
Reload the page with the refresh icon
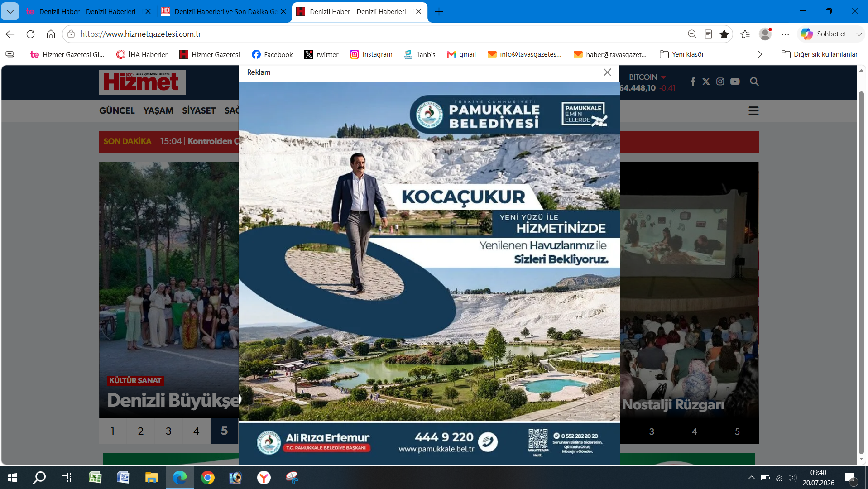tap(30, 34)
